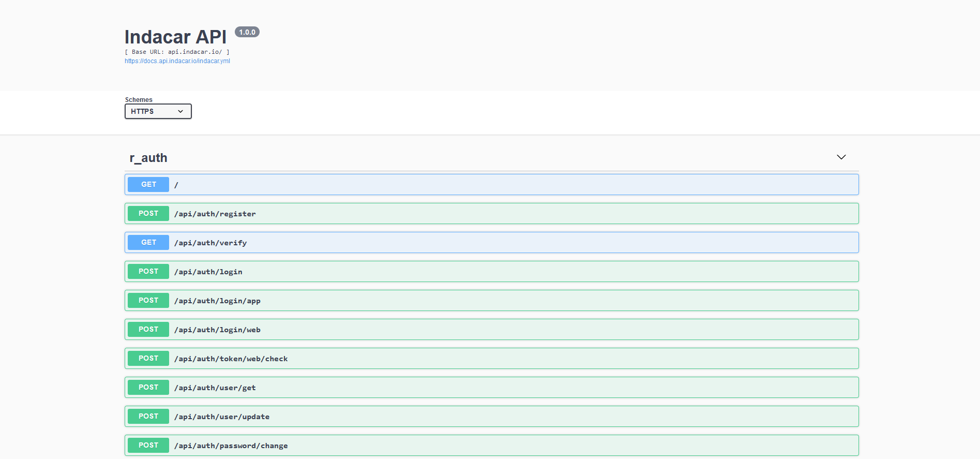The height and width of the screenshot is (459, 980).
Task: Expand POST /api/auth/password/change endpoint
Action: pyautogui.click(x=492, y=446)
